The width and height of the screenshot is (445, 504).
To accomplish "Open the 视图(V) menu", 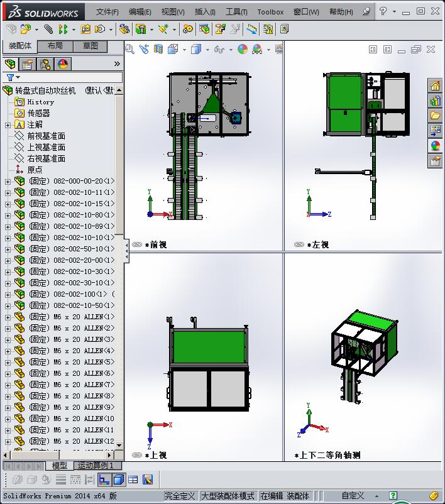I will click(x=173, y=12).
